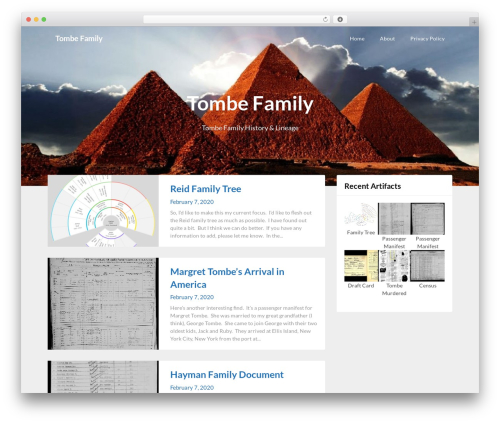500x423 pixels.
Task: Click the red close window button
Action: click(29, 20)
